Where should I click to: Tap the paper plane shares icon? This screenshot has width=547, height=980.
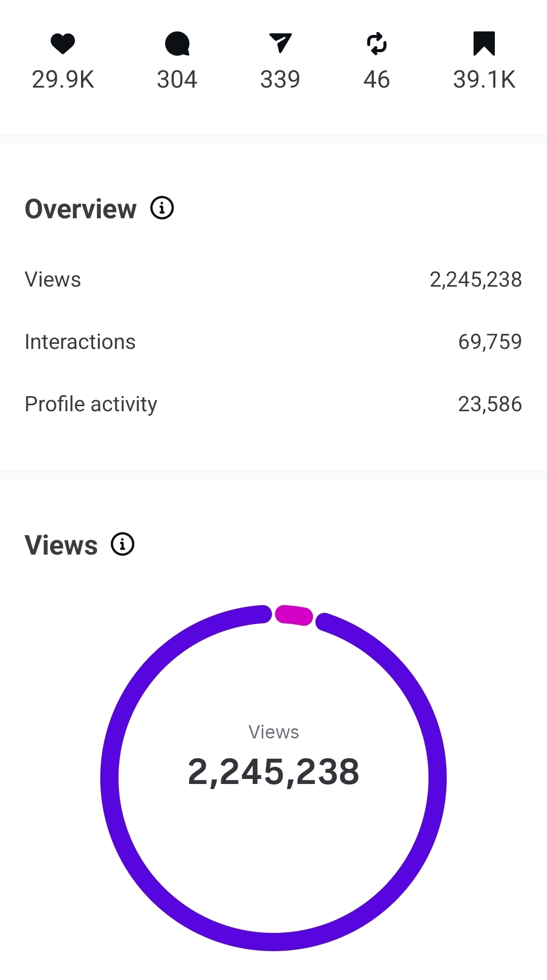click(x=280, y=43)
